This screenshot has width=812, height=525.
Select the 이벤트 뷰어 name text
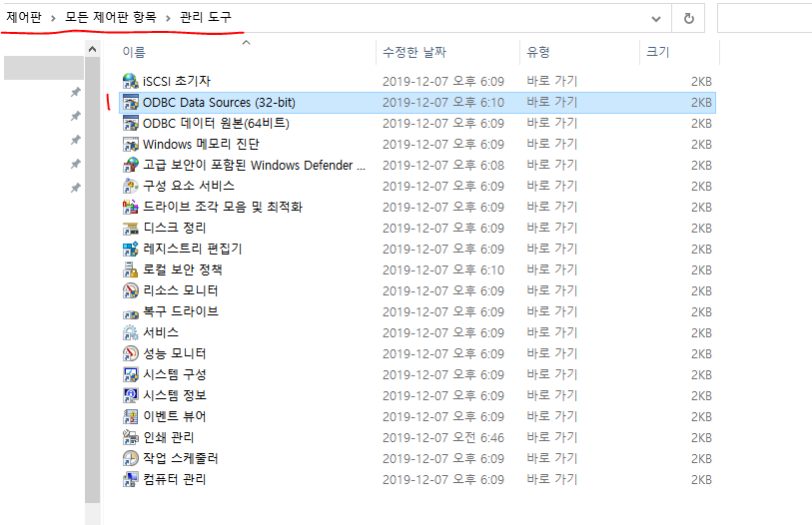click(x=175, y=417)
